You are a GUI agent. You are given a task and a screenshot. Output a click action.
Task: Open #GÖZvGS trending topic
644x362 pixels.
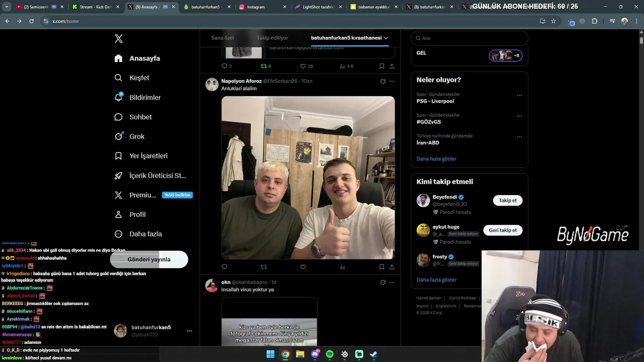[x=429, y=122]
